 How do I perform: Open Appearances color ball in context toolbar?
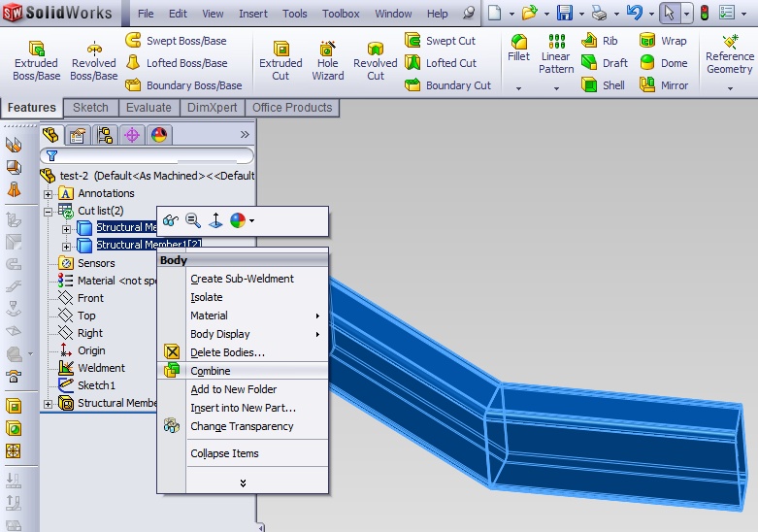coord(238,221)
